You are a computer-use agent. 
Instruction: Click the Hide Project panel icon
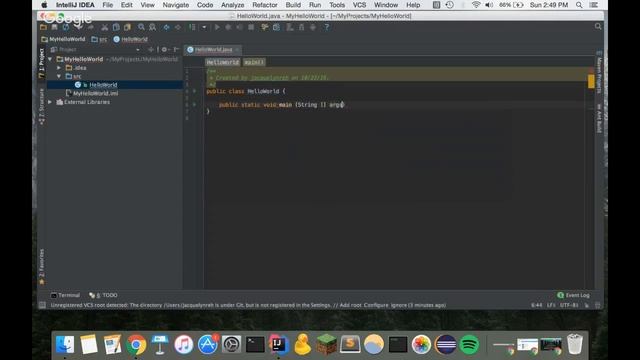176,49
